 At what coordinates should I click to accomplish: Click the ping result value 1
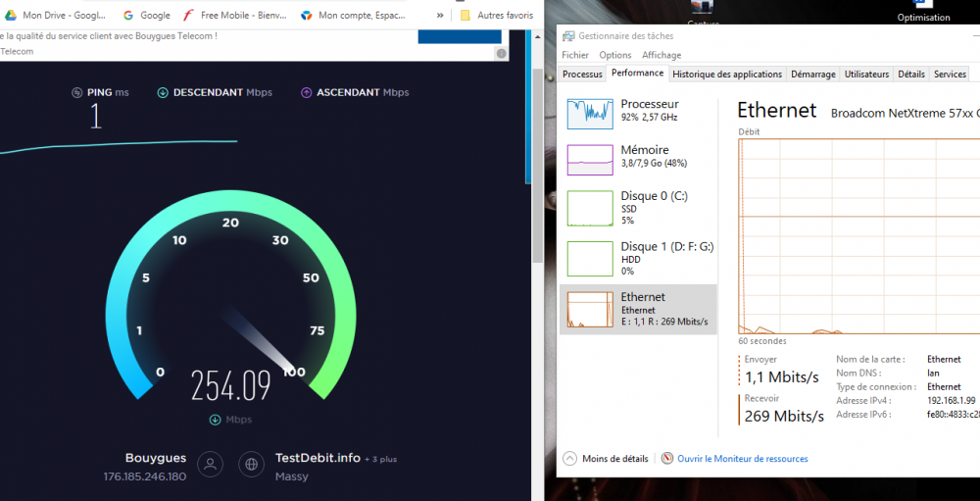click(x=96, y=117)
